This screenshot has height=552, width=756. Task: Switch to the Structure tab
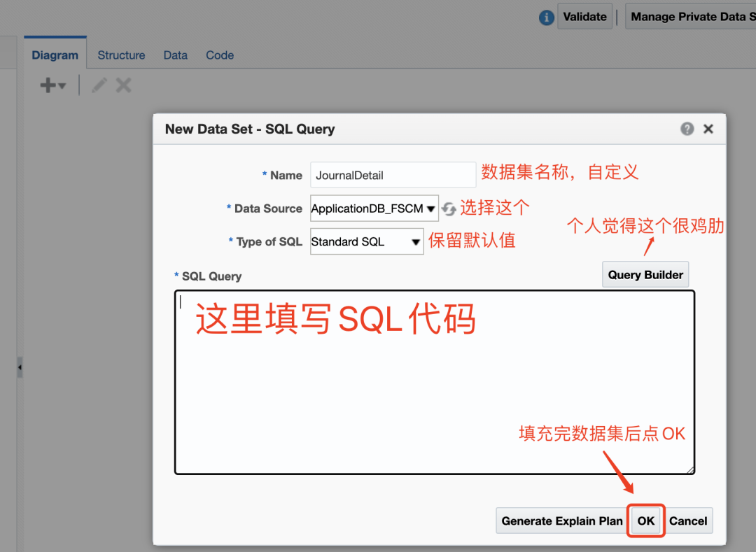click(121, 55)
